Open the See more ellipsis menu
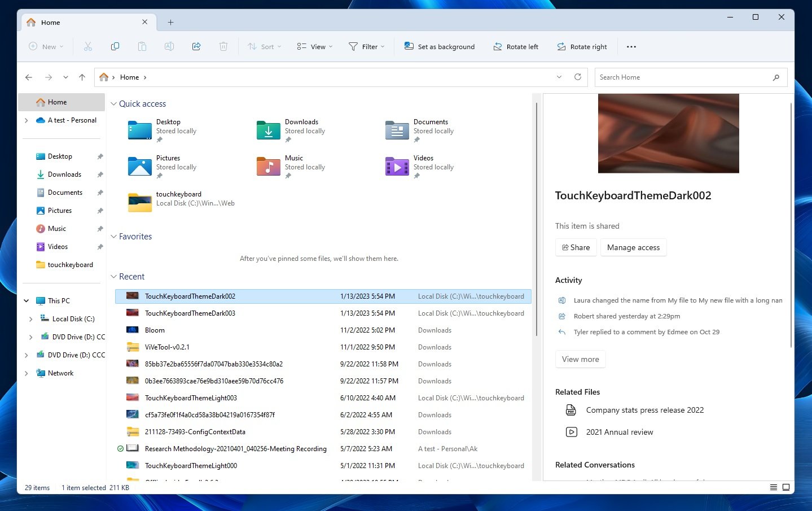 point(631,46)
